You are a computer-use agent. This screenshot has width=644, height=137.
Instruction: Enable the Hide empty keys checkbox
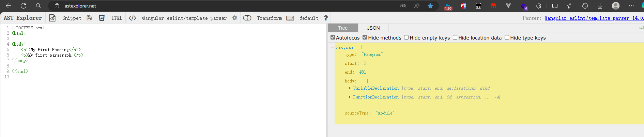[407, 37]
